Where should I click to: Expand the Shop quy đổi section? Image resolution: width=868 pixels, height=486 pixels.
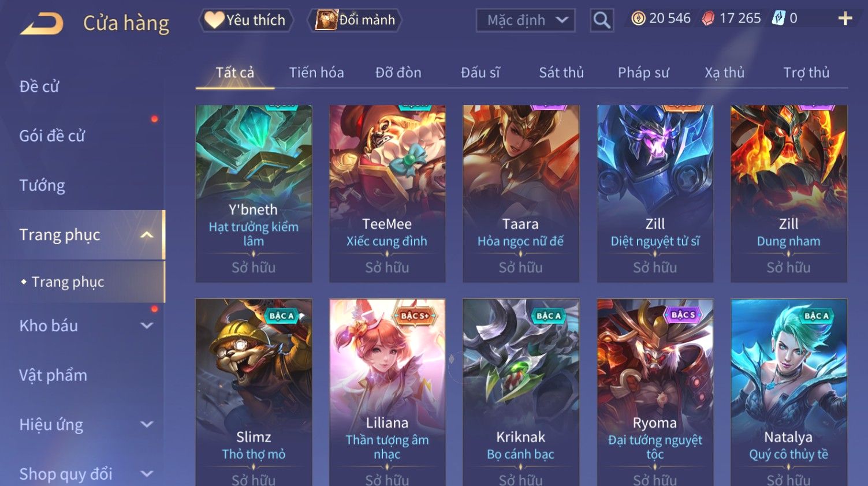coord(147,474)
